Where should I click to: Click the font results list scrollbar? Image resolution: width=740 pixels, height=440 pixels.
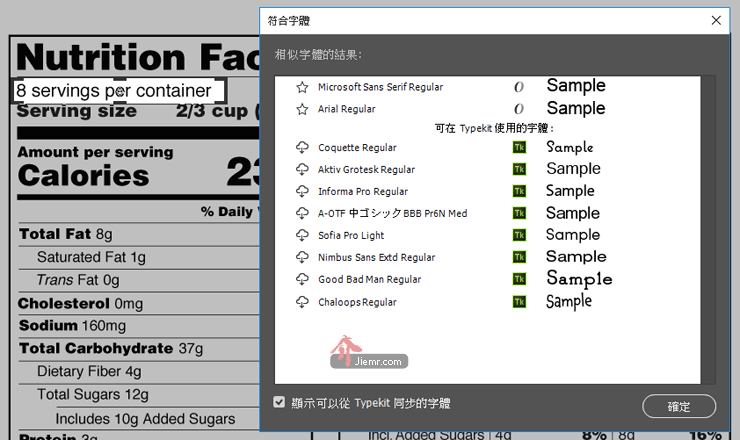coord(708,230)
